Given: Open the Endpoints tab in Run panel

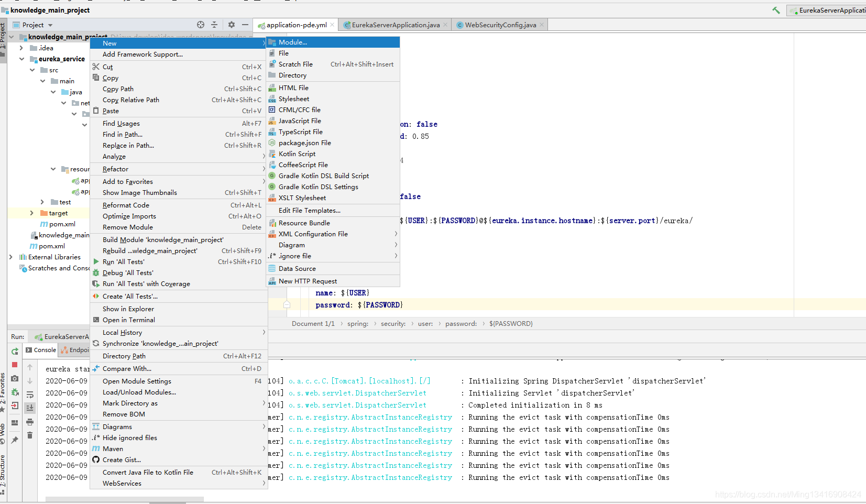Looking at the screenshot, I should click(75, 350).
